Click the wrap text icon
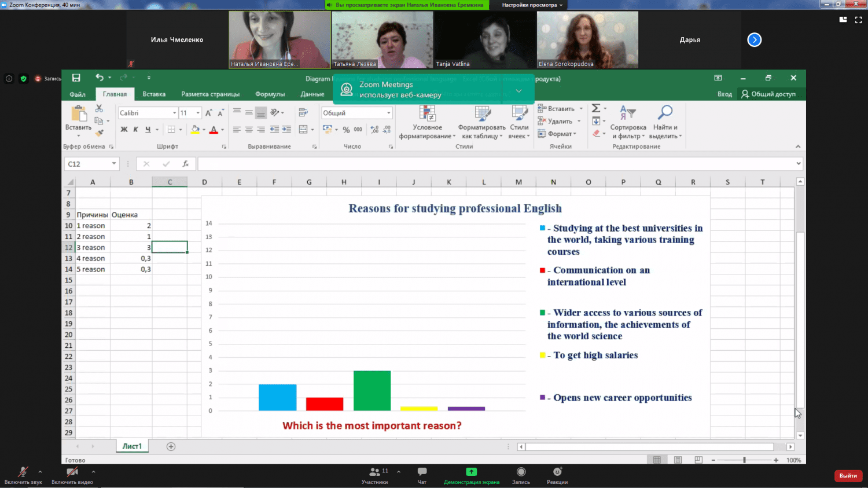868x488 pixels. click(303, 112)
